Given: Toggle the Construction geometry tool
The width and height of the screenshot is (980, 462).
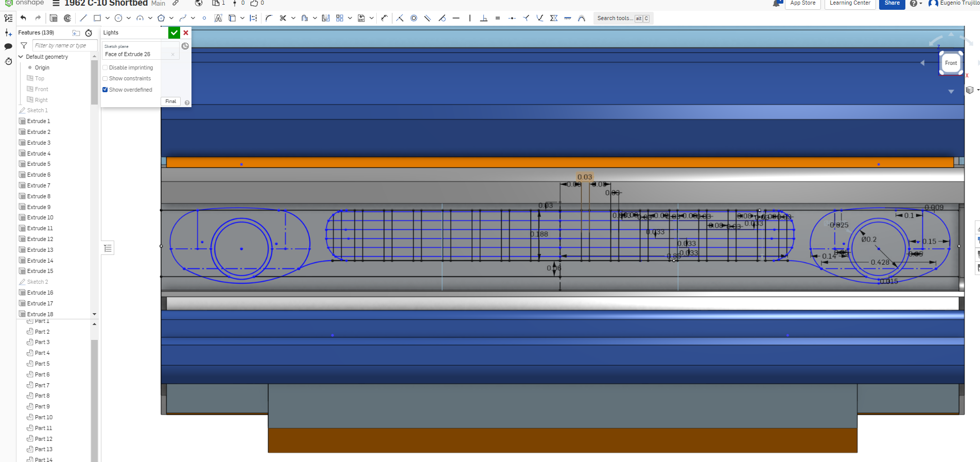Looking at the screenshot, I should point(253,18).
